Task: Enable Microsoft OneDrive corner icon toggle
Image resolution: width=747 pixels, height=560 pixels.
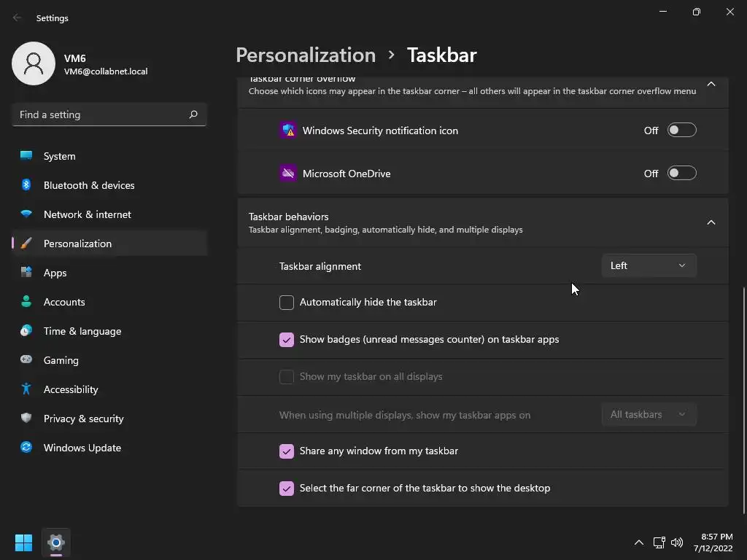Action: (681, 174)
